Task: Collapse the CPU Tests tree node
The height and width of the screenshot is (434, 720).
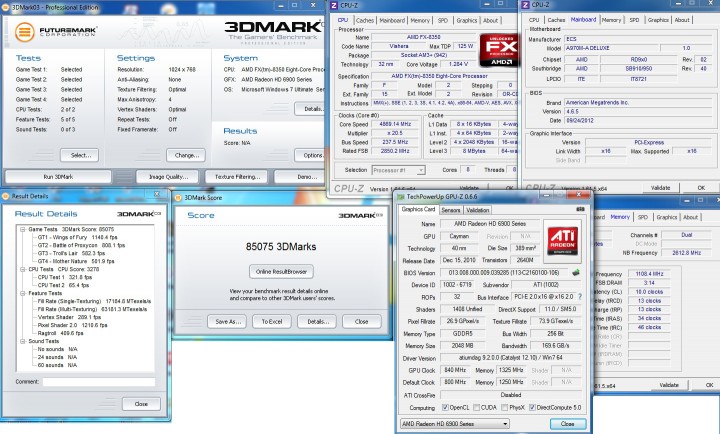Action: 22,269
